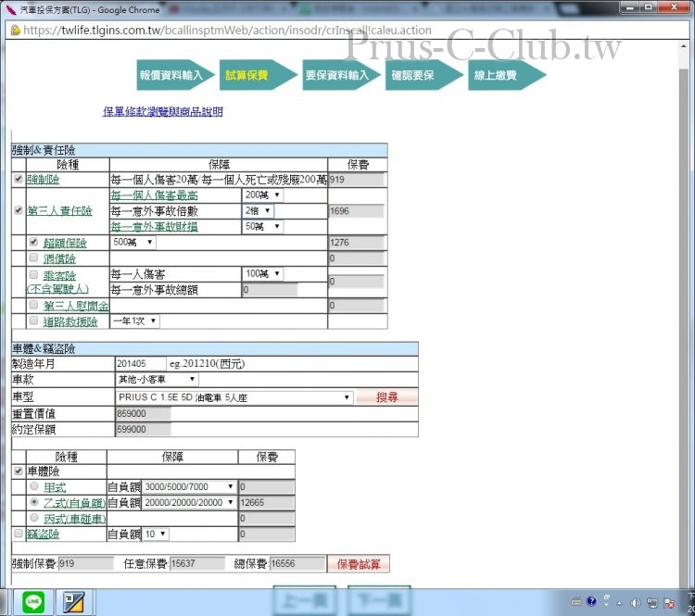Screen dimensions: 695x616
Task: Click the 下一頁 button at bottom
Action: [x=379, y=600]
